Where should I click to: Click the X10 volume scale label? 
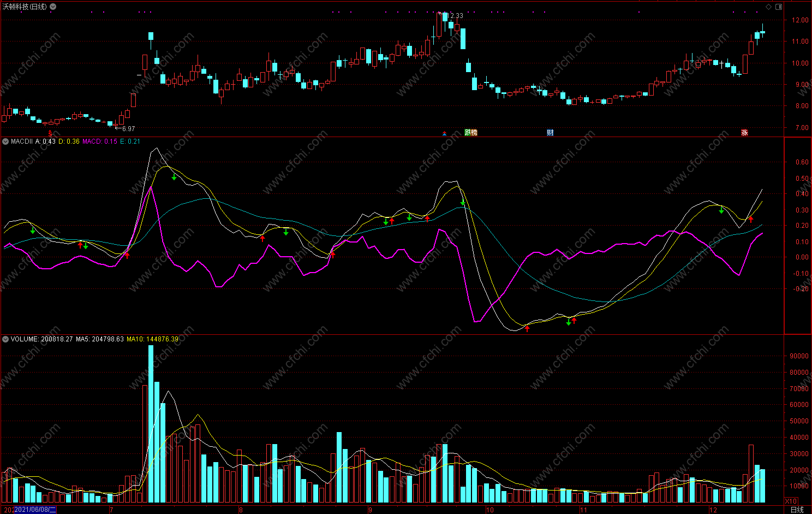(791, 501)
